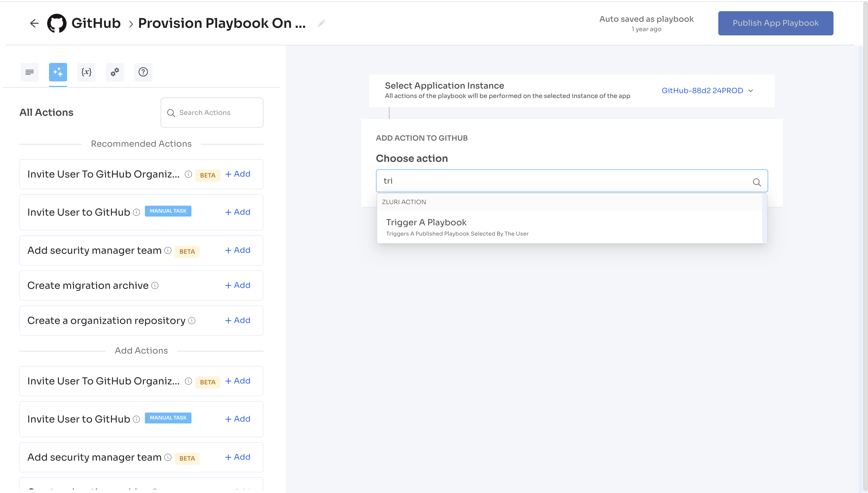Click Provision Playbook On ... title

pos(222,23)
